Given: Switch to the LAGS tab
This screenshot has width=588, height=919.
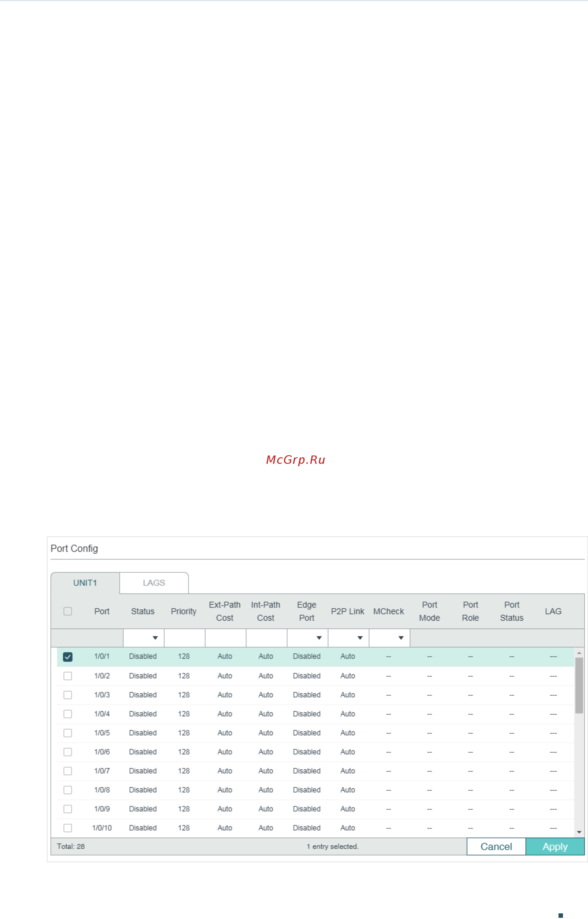Looking at the screenshot, I should [154, 583].
